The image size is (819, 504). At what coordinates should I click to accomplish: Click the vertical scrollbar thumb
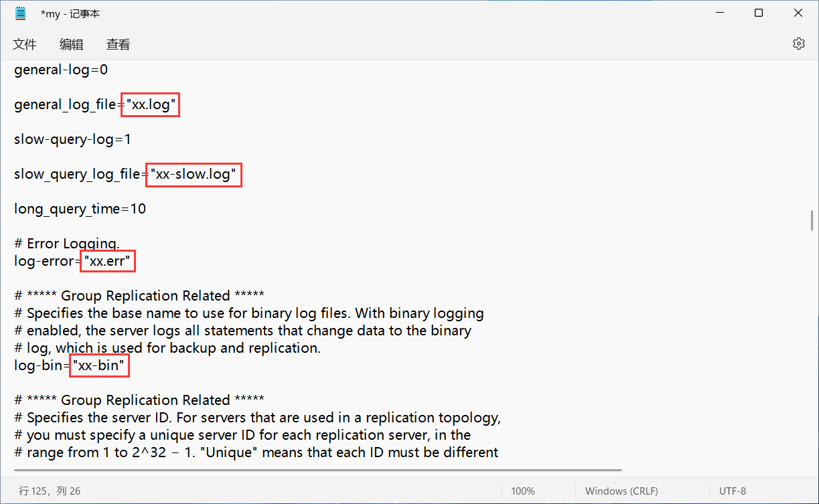812,220
